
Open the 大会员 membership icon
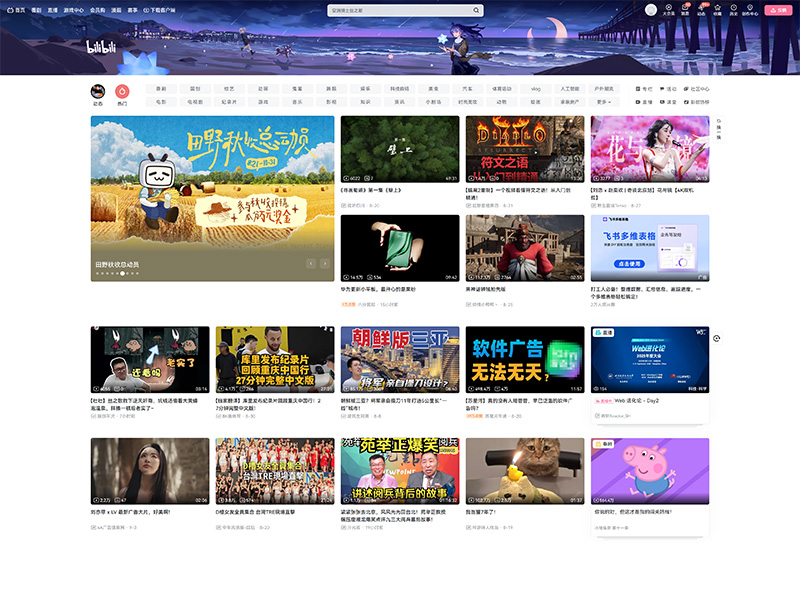[667, 10]
